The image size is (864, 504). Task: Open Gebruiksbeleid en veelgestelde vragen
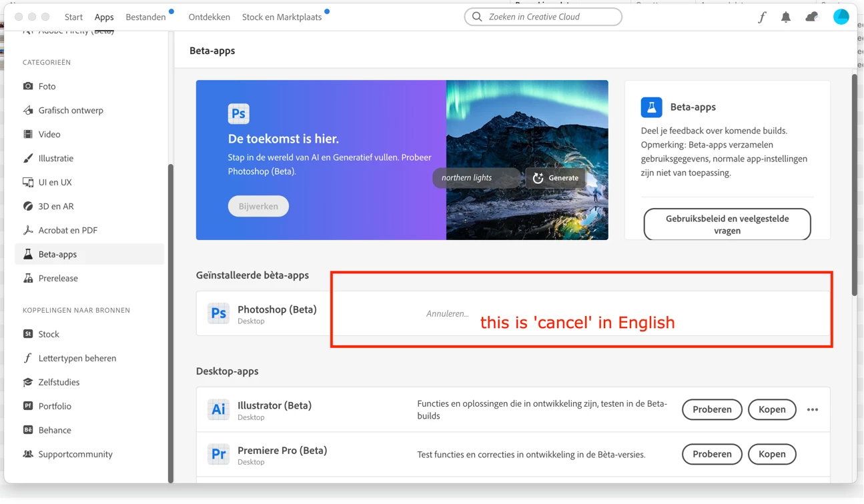(727, 224)
